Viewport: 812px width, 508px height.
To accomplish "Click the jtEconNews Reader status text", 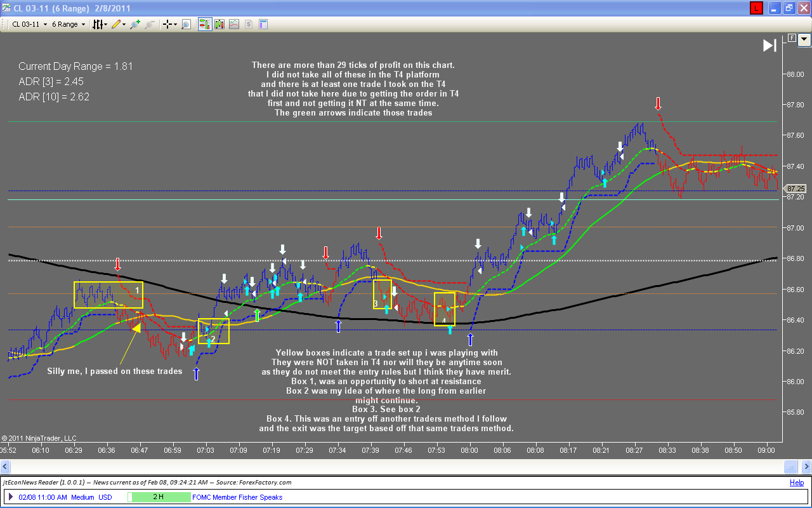I will 146,483.
